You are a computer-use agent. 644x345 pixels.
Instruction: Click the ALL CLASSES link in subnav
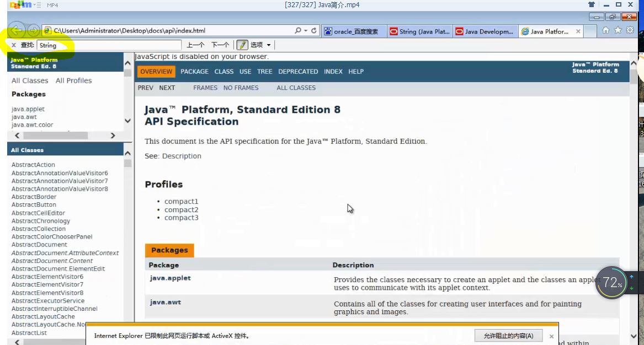(296, 88)
